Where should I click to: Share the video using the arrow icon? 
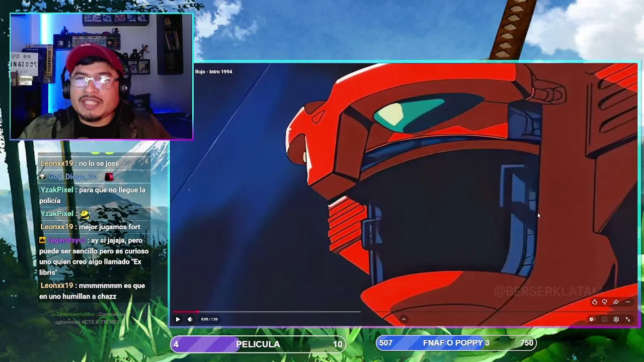[x=616, y=302]
